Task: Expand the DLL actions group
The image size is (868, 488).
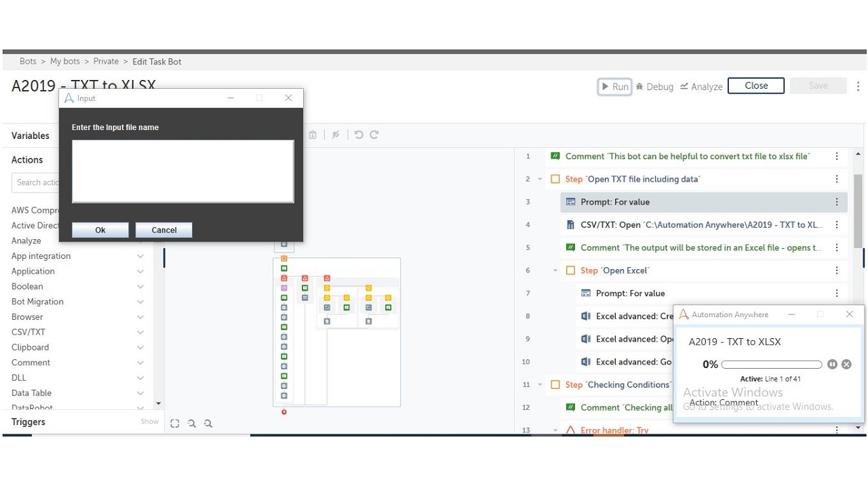Action: point(140,378)
